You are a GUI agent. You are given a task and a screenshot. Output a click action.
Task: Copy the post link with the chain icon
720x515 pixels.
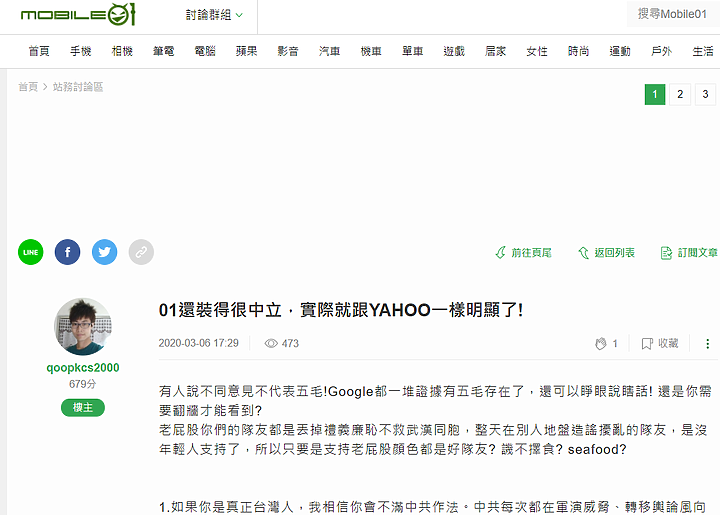[x=141, y=252]
